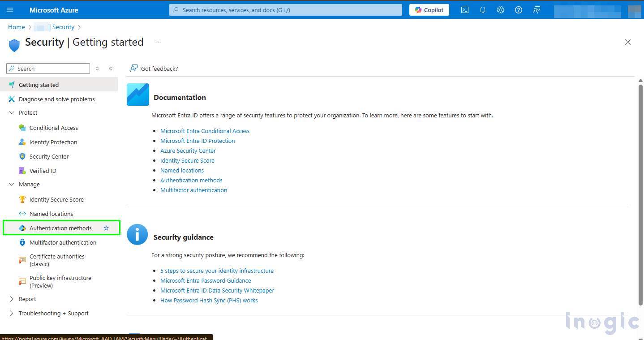Open the Help and support icon
The width and height of the screenshot is (644, 340).
(x=519, y=10)
